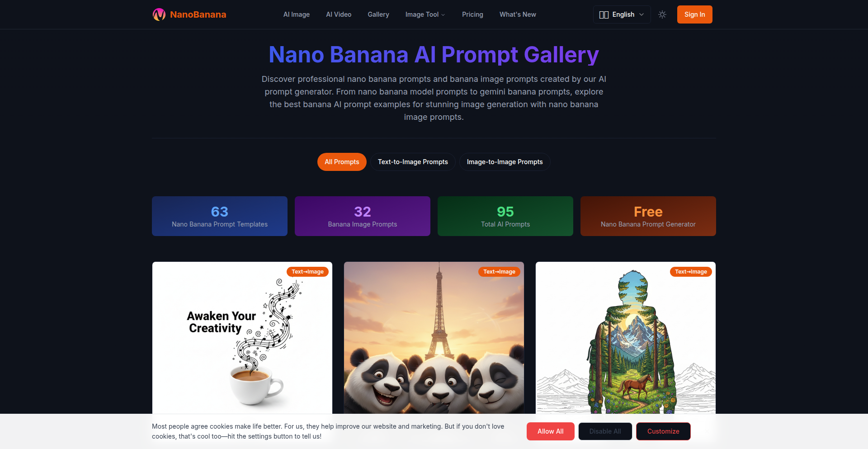Allow all cookies
This screenshot has height=449, width=868.
pos(550,431)
